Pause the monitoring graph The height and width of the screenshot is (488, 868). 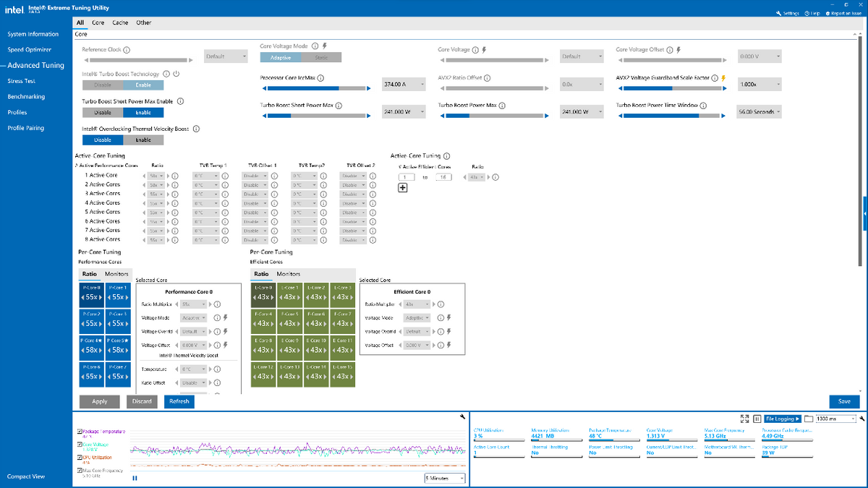click(135, 478)
